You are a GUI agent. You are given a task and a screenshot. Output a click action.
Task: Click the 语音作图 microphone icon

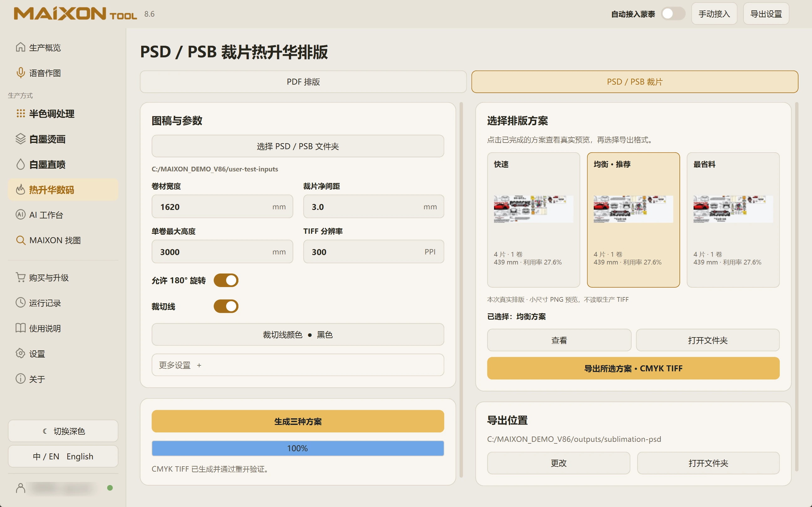(x=20, y=73)
